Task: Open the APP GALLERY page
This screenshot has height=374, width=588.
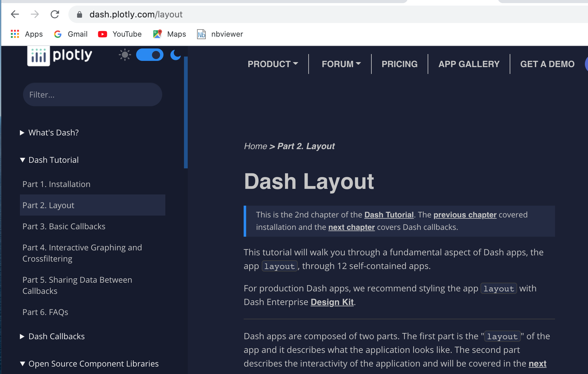Action: tap(469, 64)
